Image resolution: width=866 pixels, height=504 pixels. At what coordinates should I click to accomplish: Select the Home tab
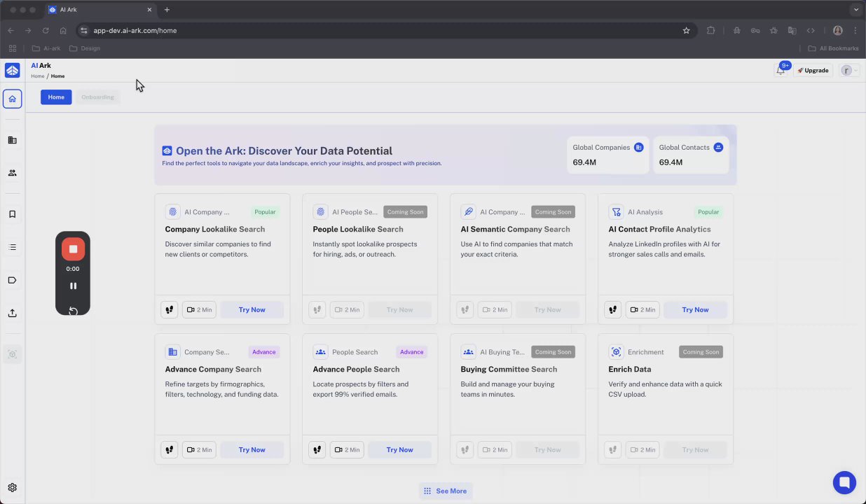click(x=56, y=97)
